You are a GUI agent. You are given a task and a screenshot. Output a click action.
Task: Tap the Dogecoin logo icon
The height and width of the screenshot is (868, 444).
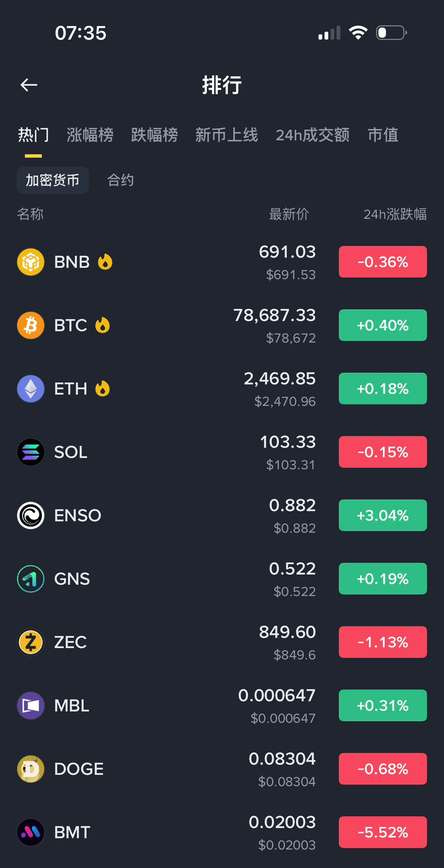coord(31,768)
